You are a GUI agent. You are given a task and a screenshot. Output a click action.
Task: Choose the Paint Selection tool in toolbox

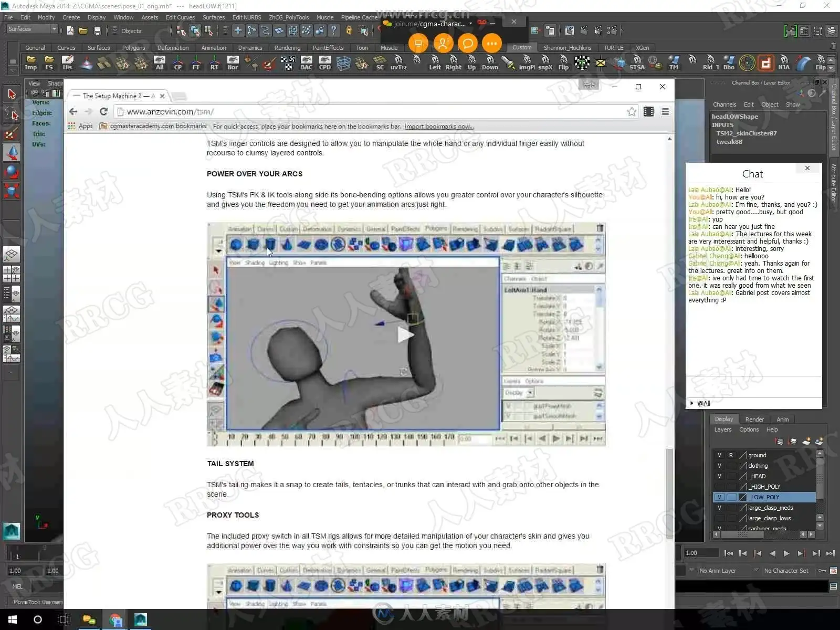click(x=12, y=133)
